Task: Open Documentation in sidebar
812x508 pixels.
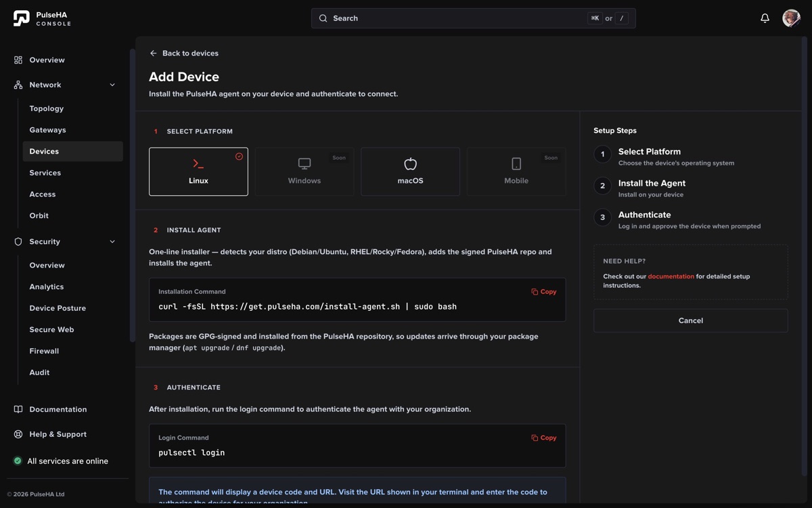Action: click(65, 410)
